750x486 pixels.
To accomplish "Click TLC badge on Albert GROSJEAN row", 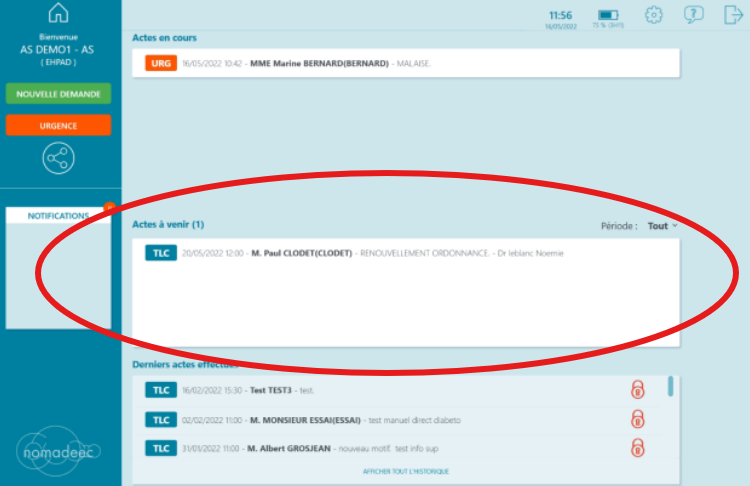I will (161, 448).
